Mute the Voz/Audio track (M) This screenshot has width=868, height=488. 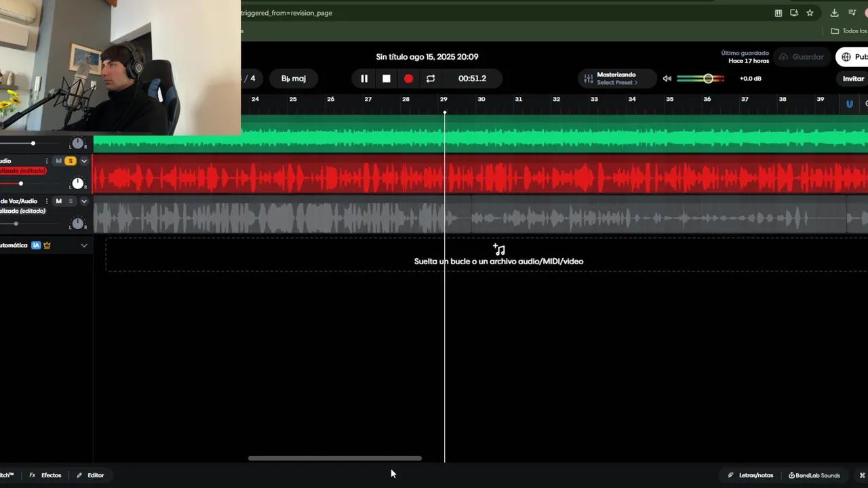58,201
